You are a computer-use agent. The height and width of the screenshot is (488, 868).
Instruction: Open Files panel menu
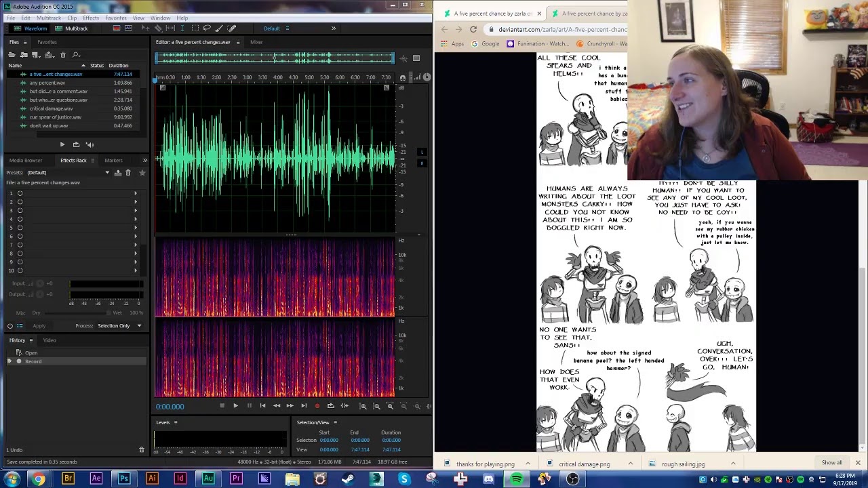pos(25,42)
